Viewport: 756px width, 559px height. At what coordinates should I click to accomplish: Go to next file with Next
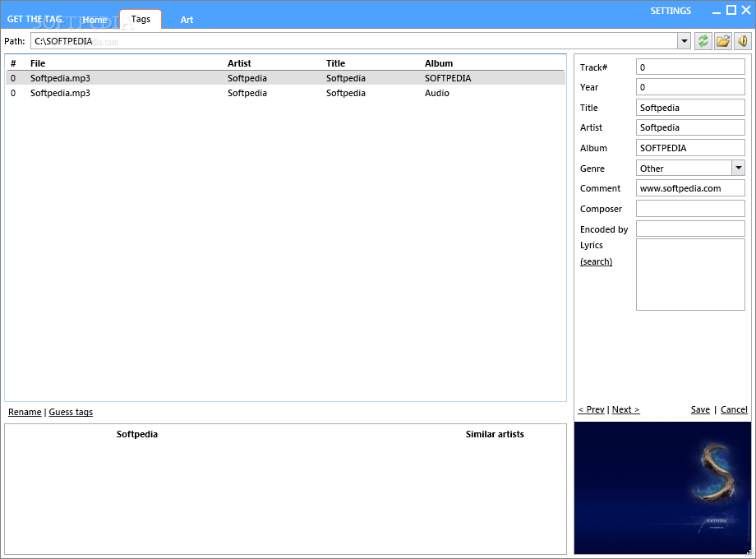[626, 409]
